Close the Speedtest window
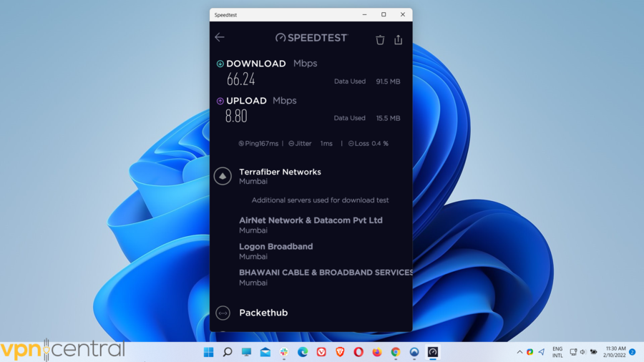Screen dimensions: 644x362 click(x=403, y=15)
